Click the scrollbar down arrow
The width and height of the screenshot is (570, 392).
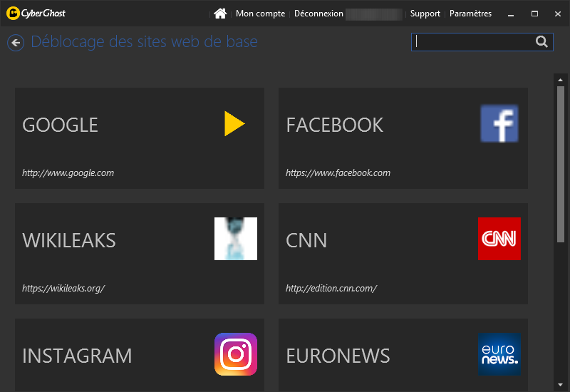(560, 385)
